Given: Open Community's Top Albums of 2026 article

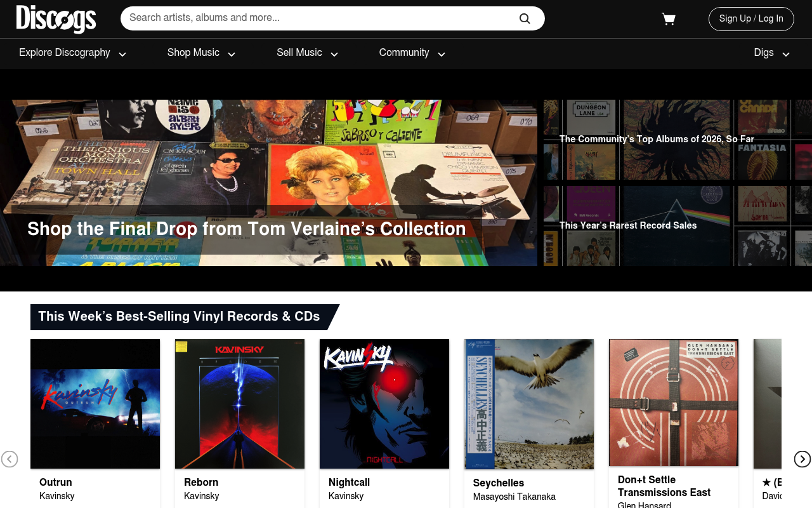Looking at the screenshot, I should (678, 140).
